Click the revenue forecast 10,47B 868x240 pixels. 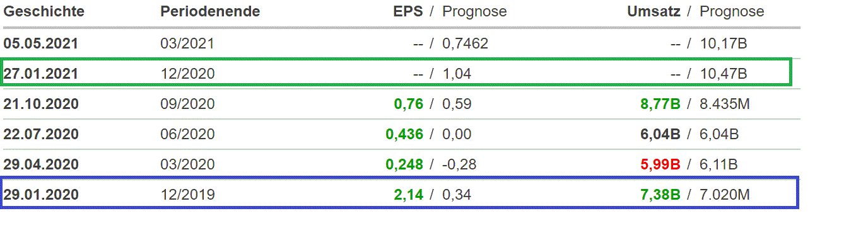pyautogui.click(x=724, y=74)
